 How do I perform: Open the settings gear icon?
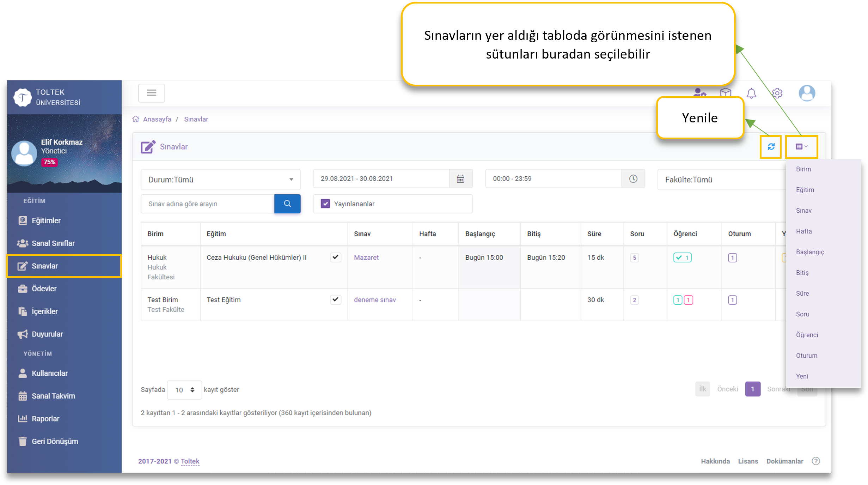tap(777, 93)
